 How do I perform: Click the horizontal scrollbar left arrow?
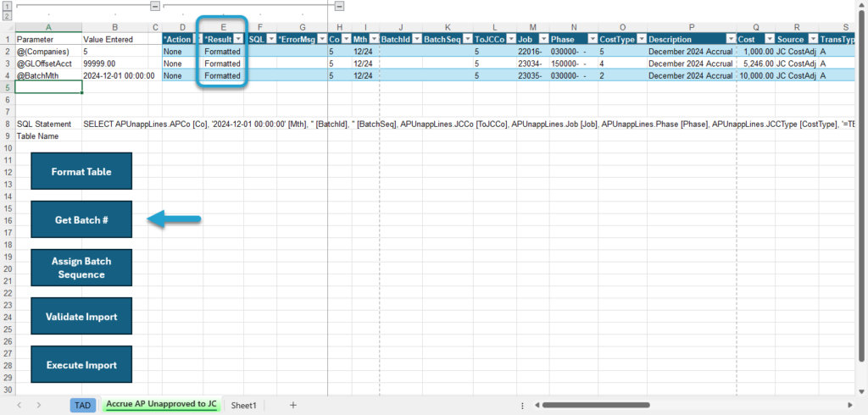(x=537, y=405)
